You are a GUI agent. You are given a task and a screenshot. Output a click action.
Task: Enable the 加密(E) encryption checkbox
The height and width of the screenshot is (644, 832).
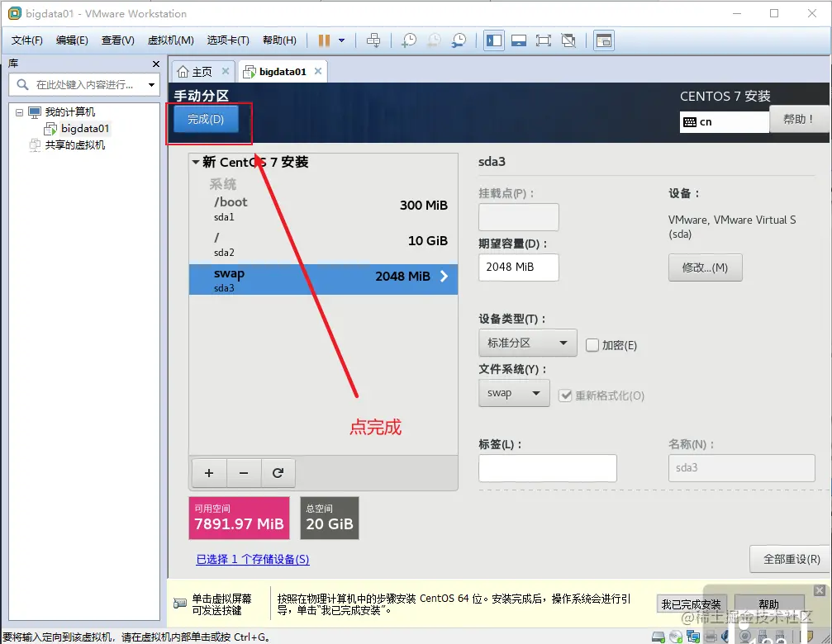point(591,344)
